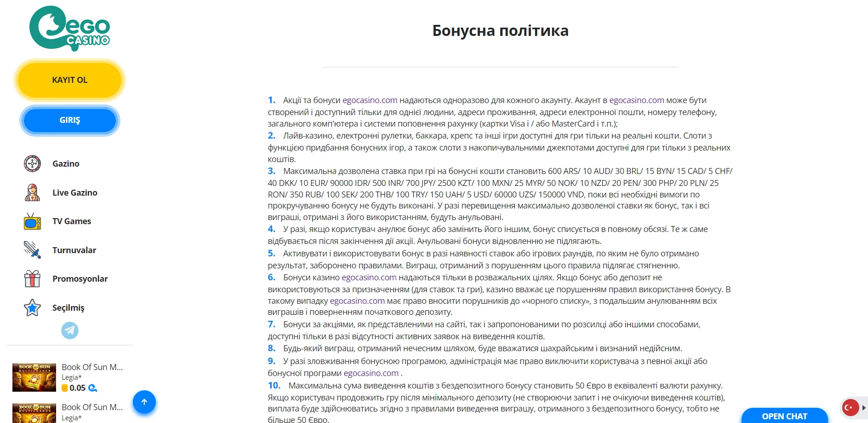This screenshot has height=423, width=868.
Task: Click the Seçilmiş star icon
Action: (32, 307)
